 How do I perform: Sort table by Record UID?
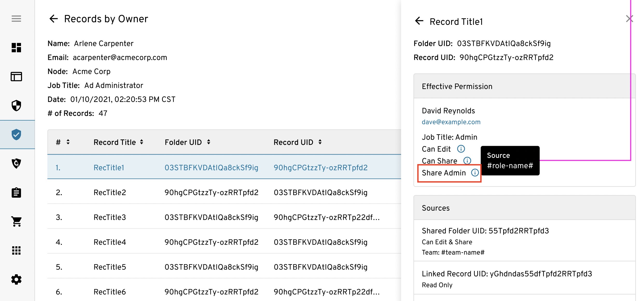click(320, 142)
